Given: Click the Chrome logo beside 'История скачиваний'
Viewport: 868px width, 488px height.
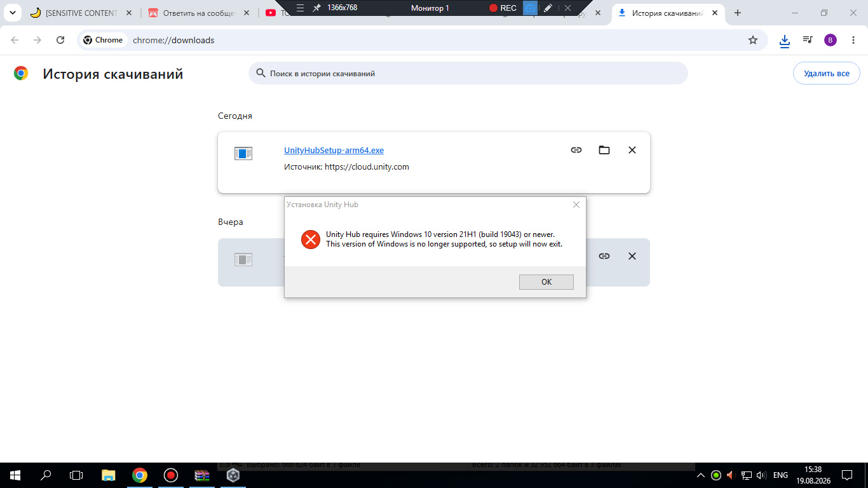Looking at the screenshot, I should (x=21, y=73).
